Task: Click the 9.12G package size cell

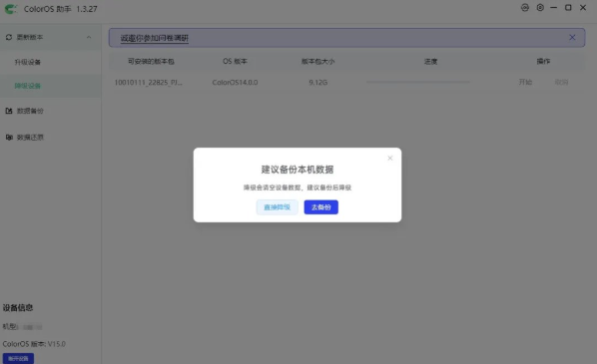Action: [x=317, y=82]
